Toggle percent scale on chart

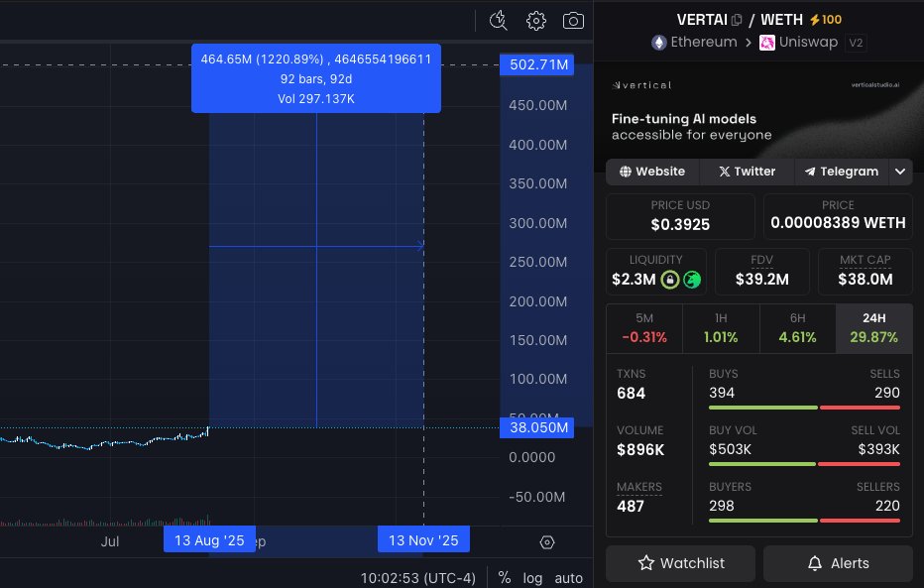(505, 578)
